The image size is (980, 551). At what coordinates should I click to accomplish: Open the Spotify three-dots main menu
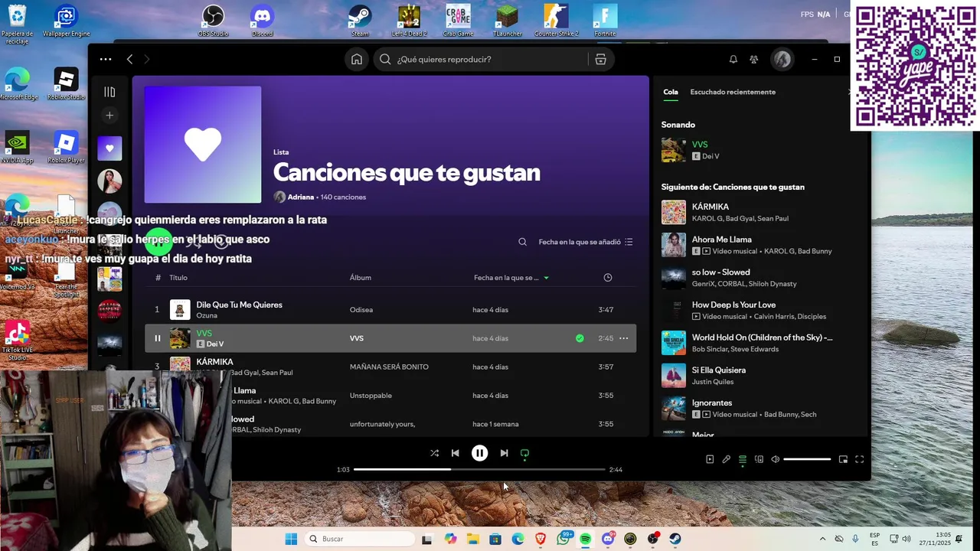pos(106,59)
